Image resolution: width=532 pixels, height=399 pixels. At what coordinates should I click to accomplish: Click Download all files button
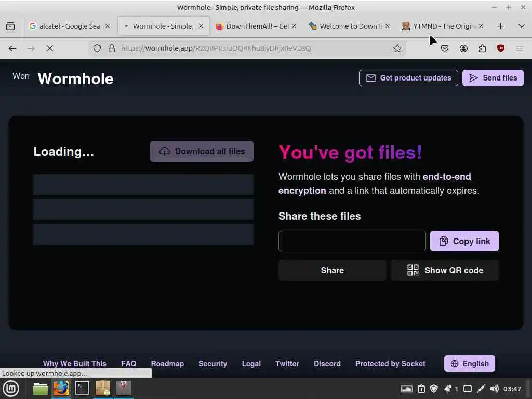coord(202,151)
